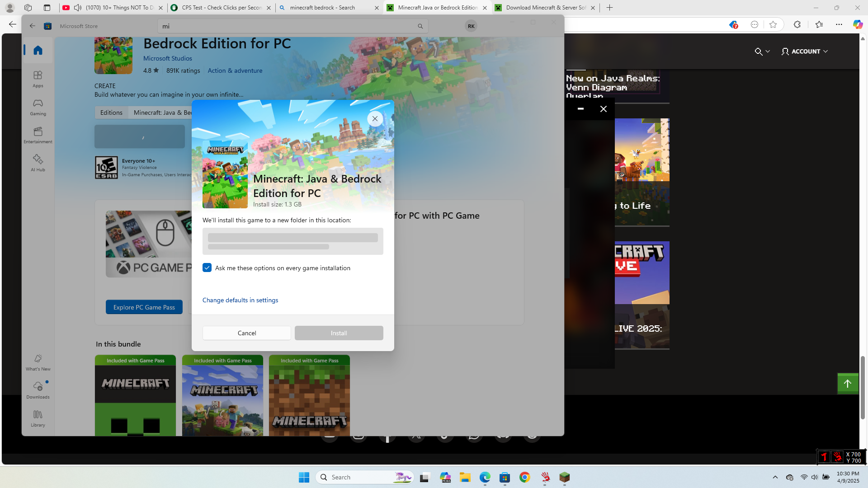The image size is (868, 488).
Task: Click the browser vertical scrollbar thumb
Action: [x=863, y=387]
